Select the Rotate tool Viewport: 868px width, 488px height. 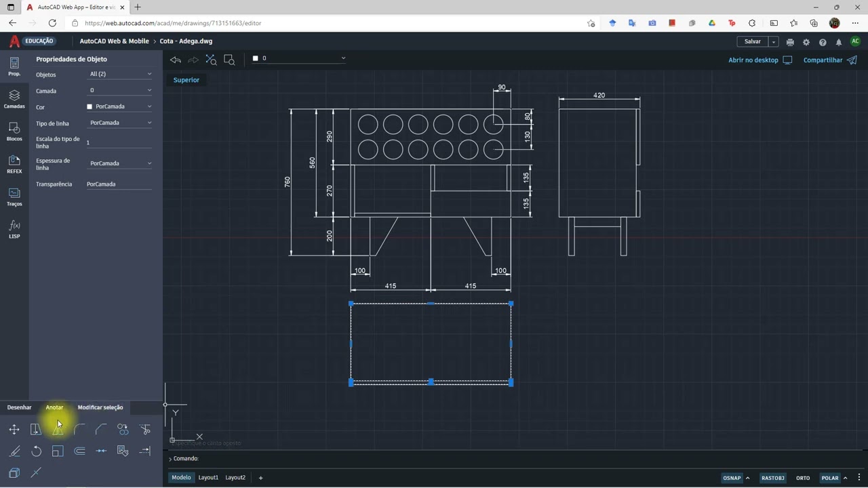[36, 451]
